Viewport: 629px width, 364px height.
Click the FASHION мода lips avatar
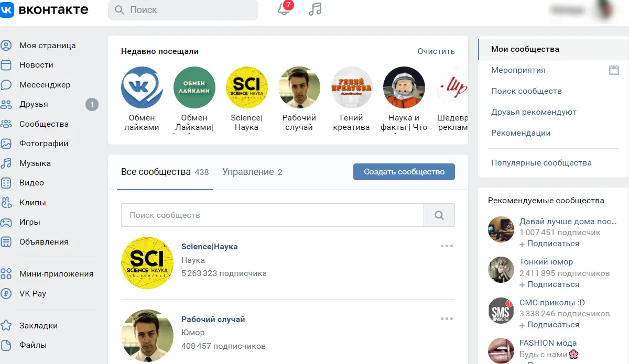coord(501,351)
